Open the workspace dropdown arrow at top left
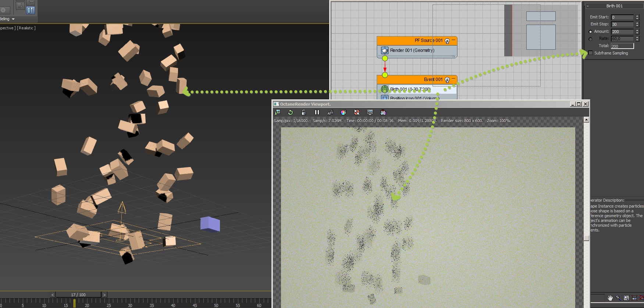The image size is (644, 308). 13,19
